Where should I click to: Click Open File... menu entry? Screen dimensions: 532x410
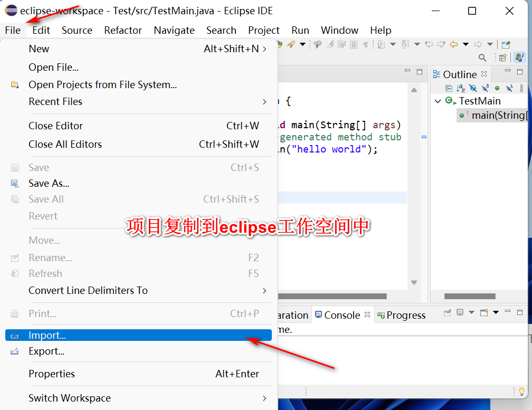point(138,67)
